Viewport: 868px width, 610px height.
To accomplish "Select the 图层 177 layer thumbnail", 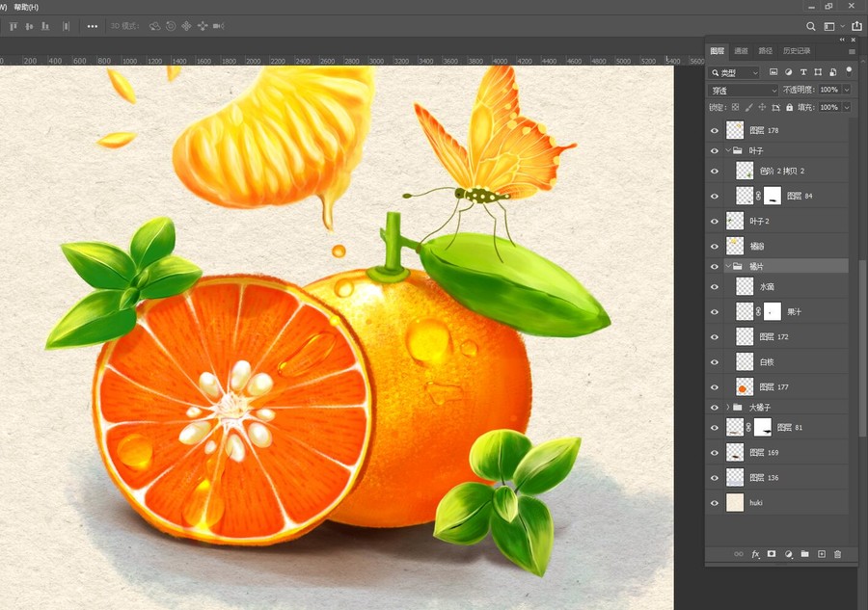I will 745,386.
